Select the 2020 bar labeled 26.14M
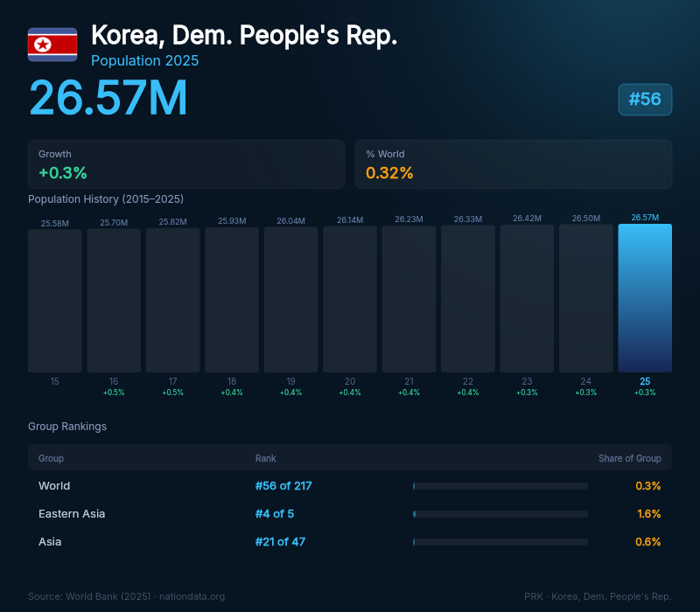Screen dimensions: 700x612 coord(350,299)
